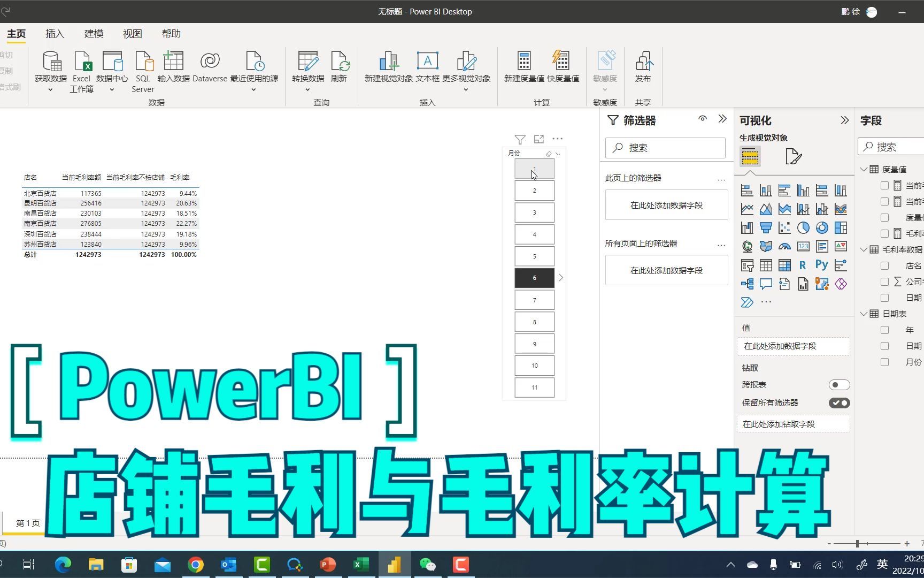Screen dimensions: 924x578
Task: Open the format visual pane (brush icon)
Action: (794, 157)
